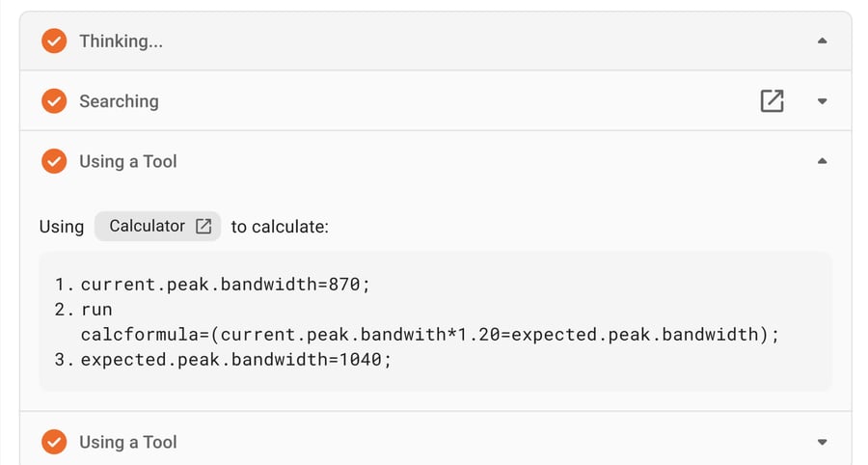Select the "Searching" row label
Screen dimensions: 868x465
click(119, 101)
